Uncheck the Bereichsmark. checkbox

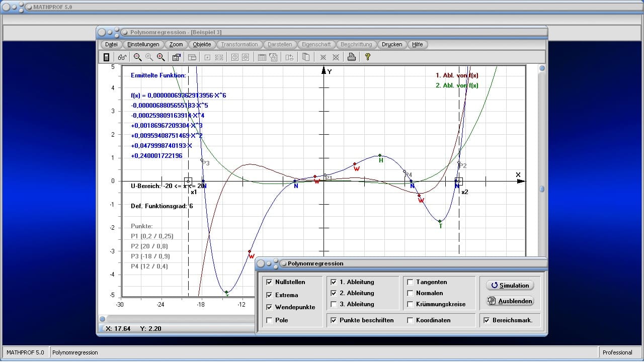click(x=487, y=320)
